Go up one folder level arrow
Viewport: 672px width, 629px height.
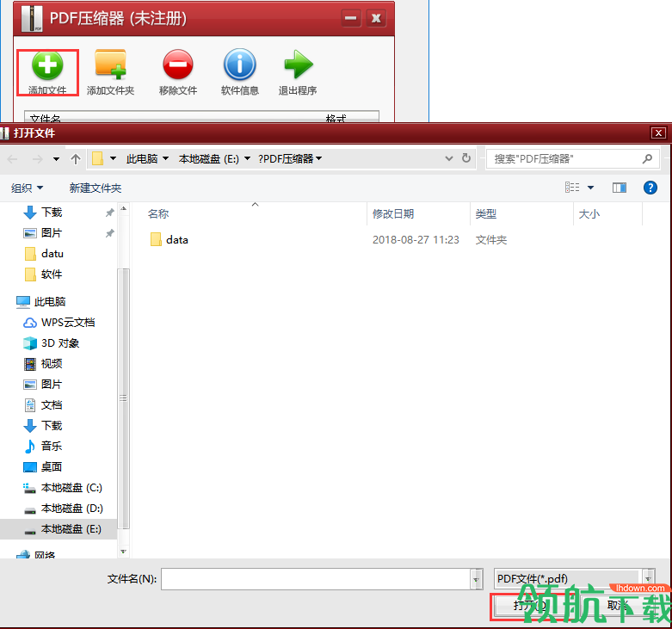(x=76, y=159)
